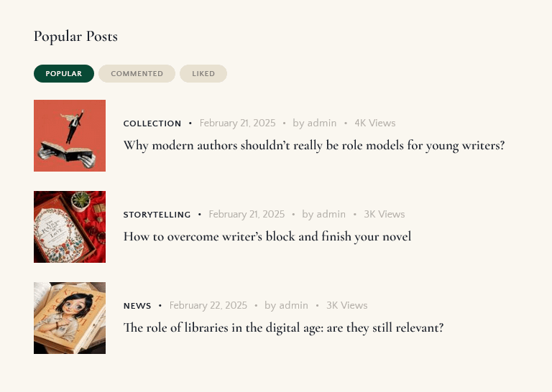
Task: Click 3K Views on the News post
Action: point(346,305)
